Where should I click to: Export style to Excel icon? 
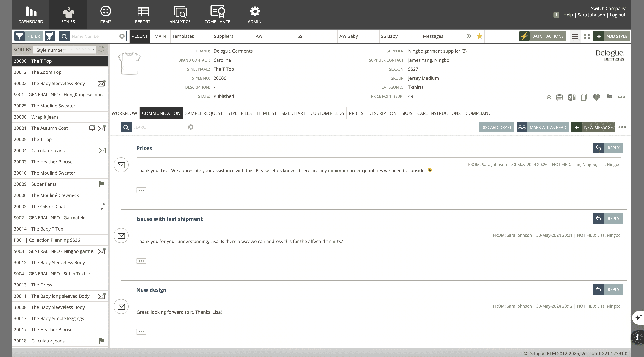coord(571,97)
